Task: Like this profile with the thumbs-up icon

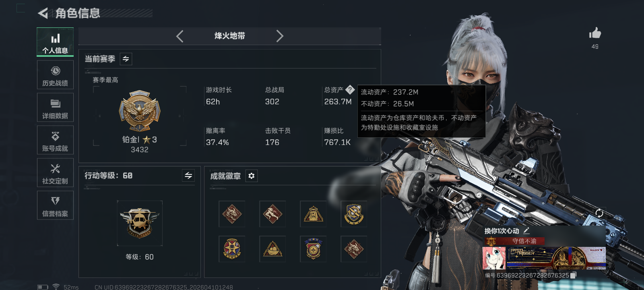Action: pyautogui.click(x=595, y=33)
